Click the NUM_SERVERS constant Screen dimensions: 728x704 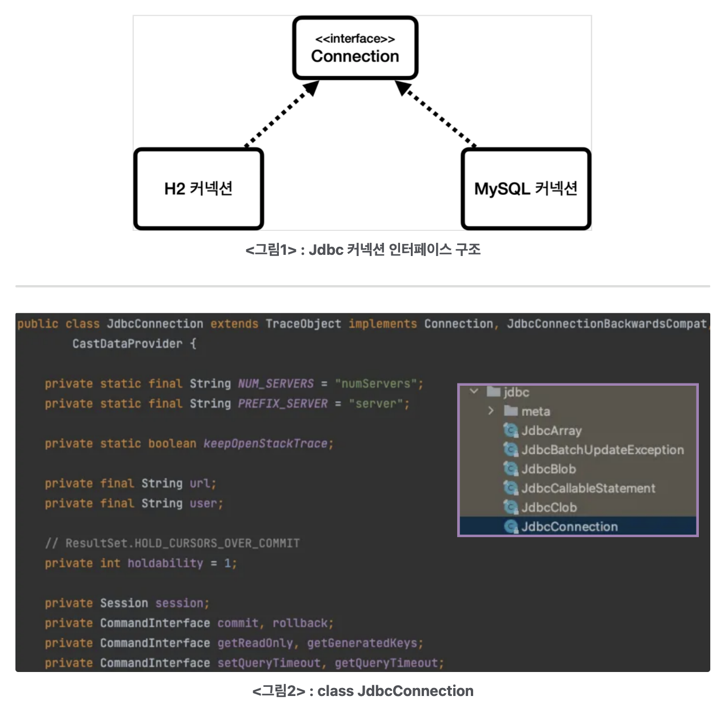[276, 383]
